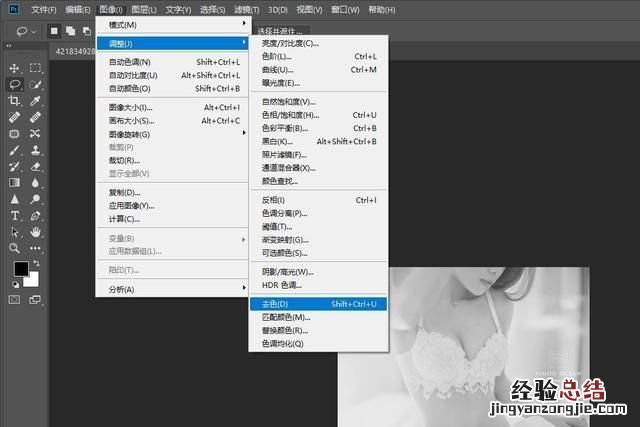Choose 图像大小(I) command
Viewport: 640px width, 427px height.
173,107
